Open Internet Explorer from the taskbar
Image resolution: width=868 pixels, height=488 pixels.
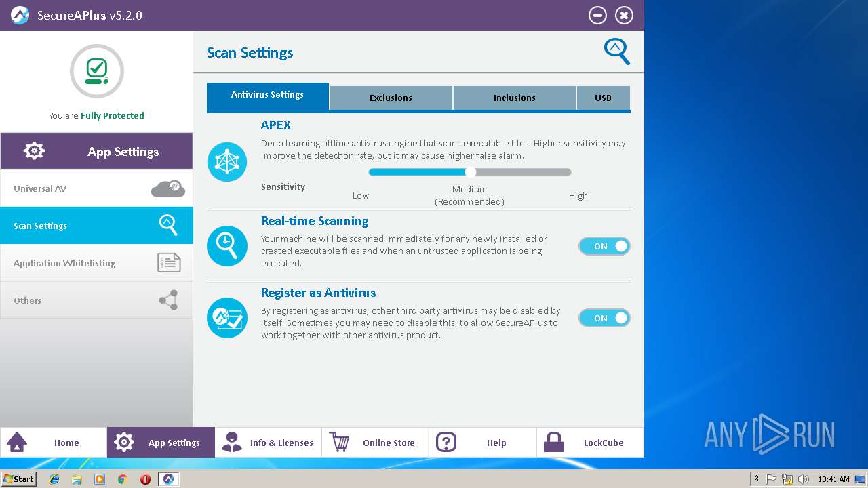(x=54, y=479)
